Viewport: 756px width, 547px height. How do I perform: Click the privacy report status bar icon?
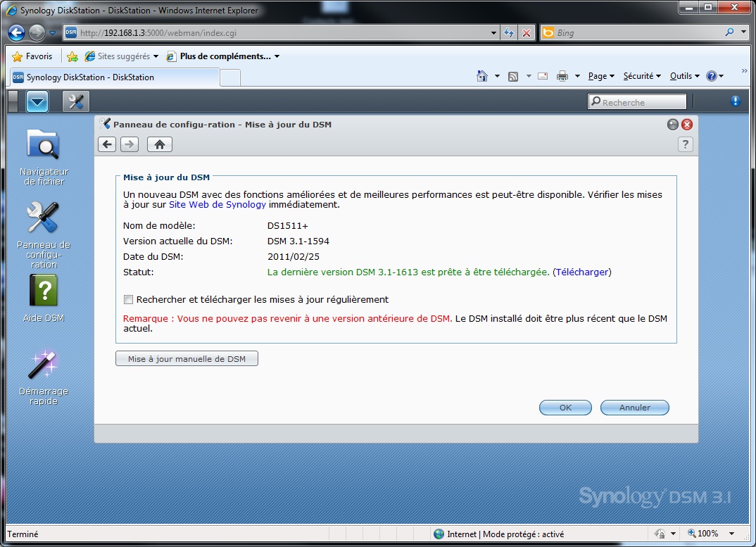coord(660,534)
